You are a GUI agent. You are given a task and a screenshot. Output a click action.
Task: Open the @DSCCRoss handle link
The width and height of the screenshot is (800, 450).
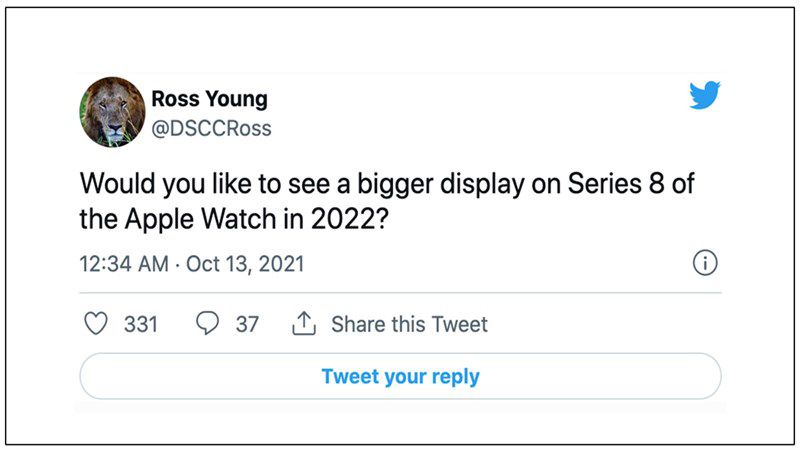(210, 129)
